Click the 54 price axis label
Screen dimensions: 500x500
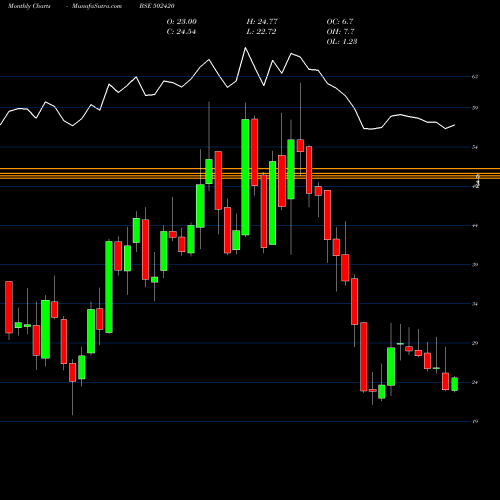point(475,147)
